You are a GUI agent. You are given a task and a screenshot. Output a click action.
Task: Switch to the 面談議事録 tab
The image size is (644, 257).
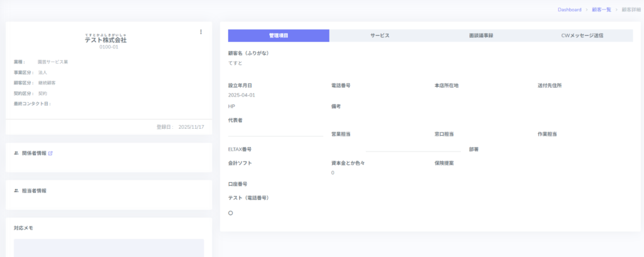coord(480,36)
